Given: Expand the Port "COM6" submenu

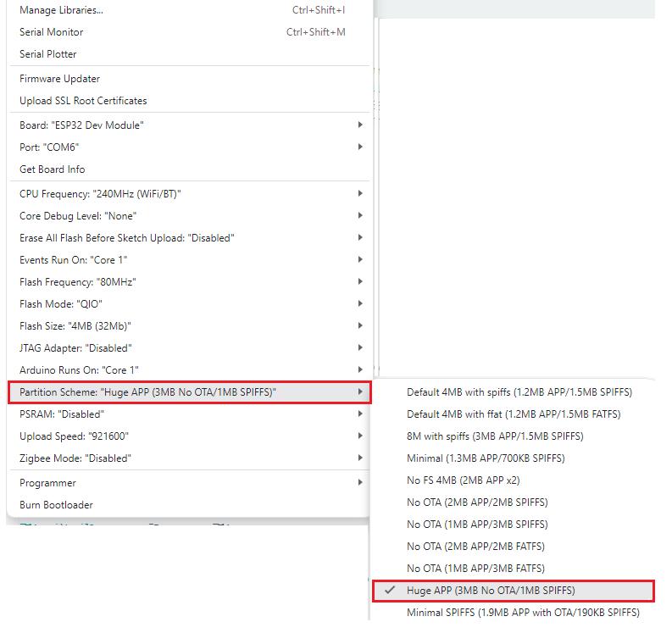Looking at the screenshot, I should [x=189, y=147].
